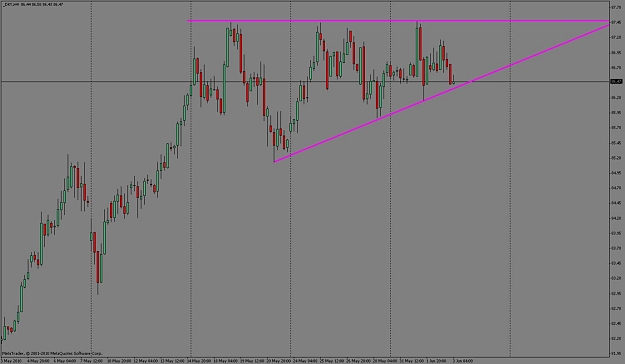Viewport: 625px width, 364px height.
Task: Click the "3 May 2010" date label
Action: 11,361
